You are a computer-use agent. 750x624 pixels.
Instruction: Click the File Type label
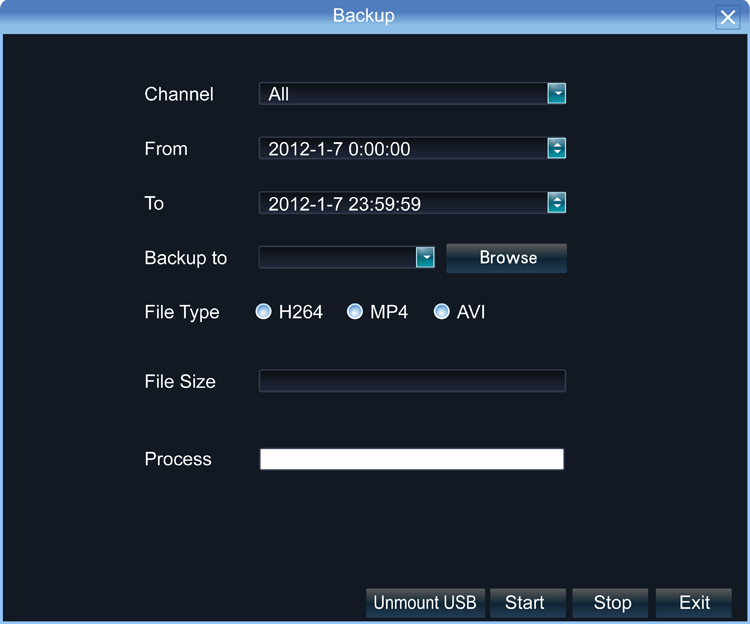pos(182,312)
